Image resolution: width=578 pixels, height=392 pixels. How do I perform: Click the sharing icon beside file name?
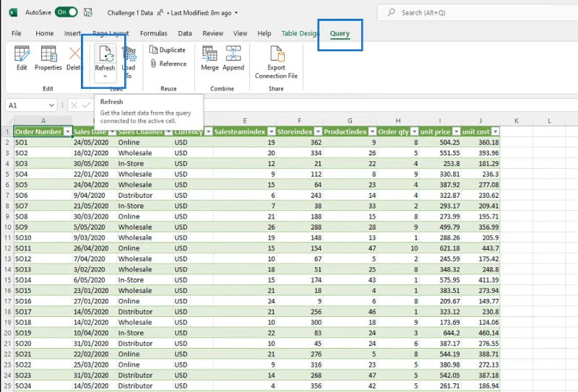[x=160, y=13]
